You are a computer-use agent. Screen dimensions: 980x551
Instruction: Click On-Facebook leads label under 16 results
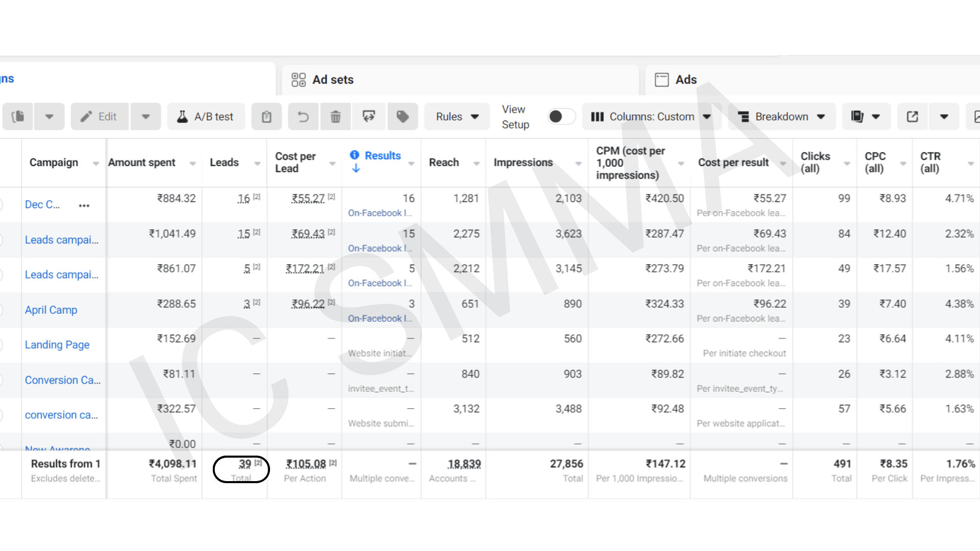(x=380, y=213)
